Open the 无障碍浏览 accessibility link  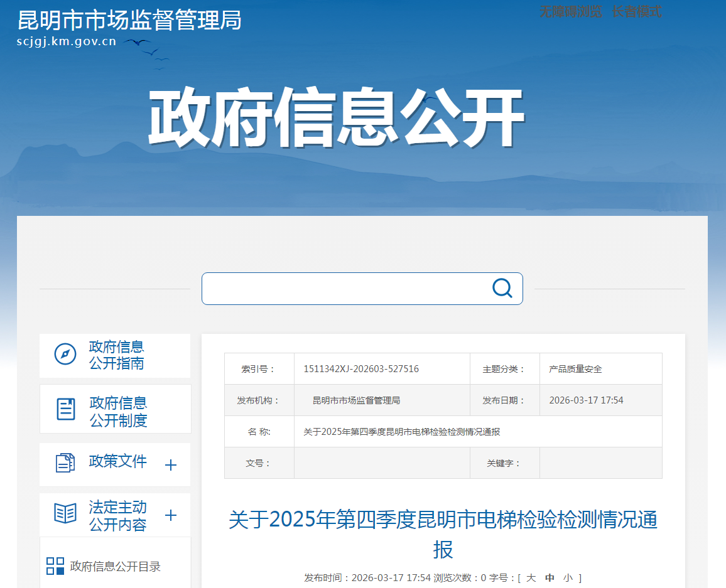pos(570,11)
